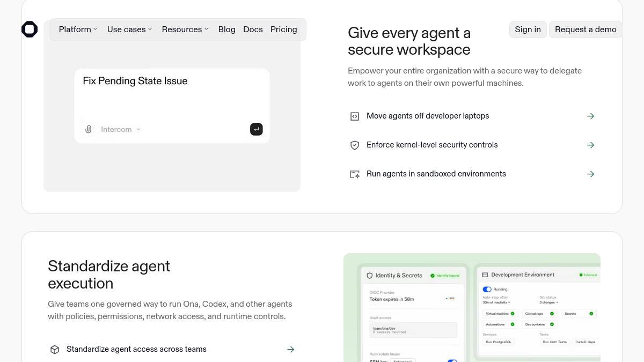
Task: Expand the Platform menu
Action: (78, 29)
